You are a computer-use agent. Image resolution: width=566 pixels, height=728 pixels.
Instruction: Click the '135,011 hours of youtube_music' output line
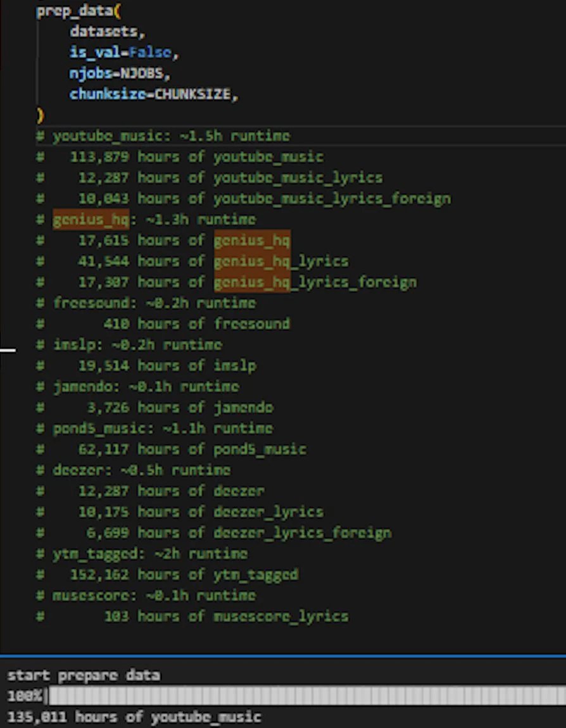(134, 717)
